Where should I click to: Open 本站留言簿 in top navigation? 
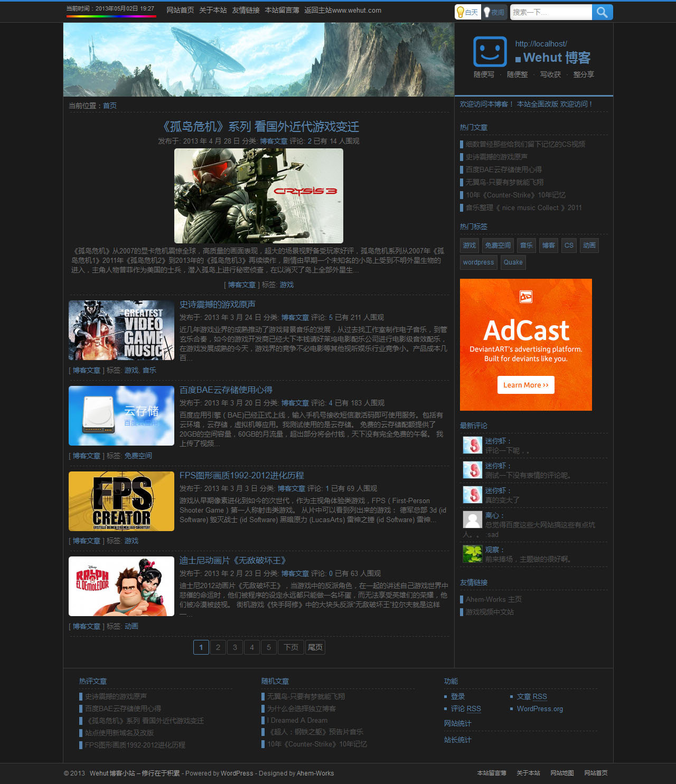(x=282, y=11)
